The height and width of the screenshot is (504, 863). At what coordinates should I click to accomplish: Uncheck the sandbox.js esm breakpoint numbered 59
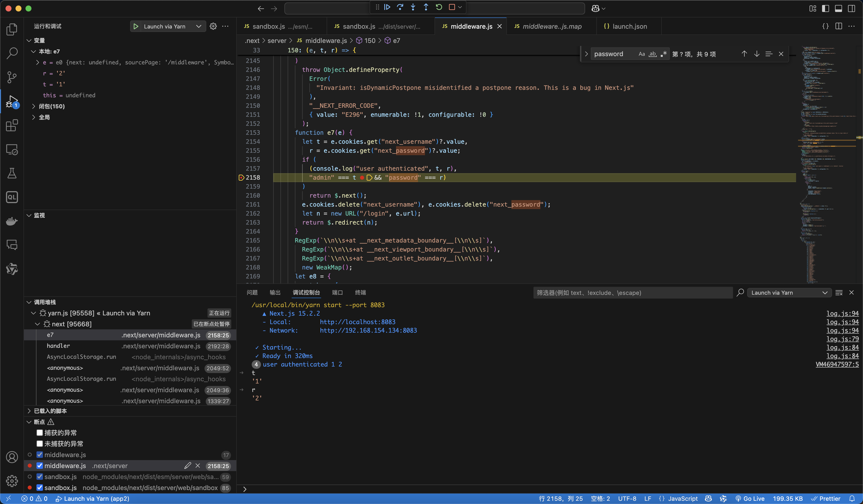40,477
